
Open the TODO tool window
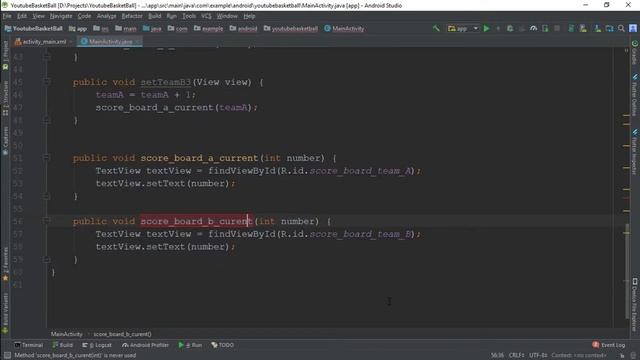[222, 345]
